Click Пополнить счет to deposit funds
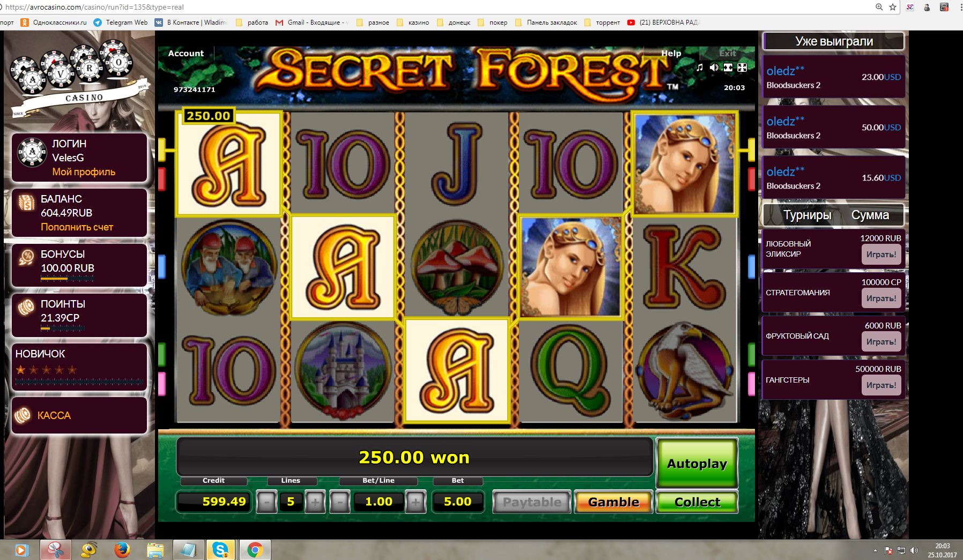This screenshot has width=963, height=560. pyautogui.click(x=77, y=227)
